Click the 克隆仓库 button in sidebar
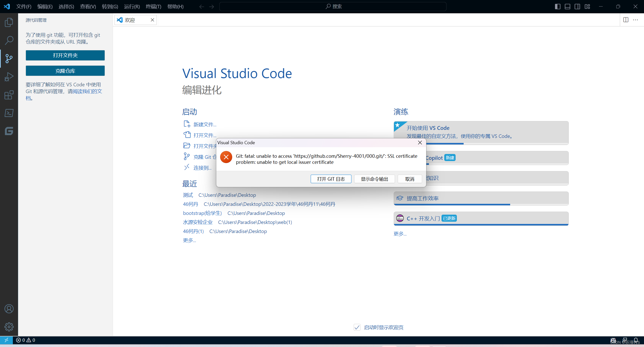644x347 pixels. tap(65, 71)
